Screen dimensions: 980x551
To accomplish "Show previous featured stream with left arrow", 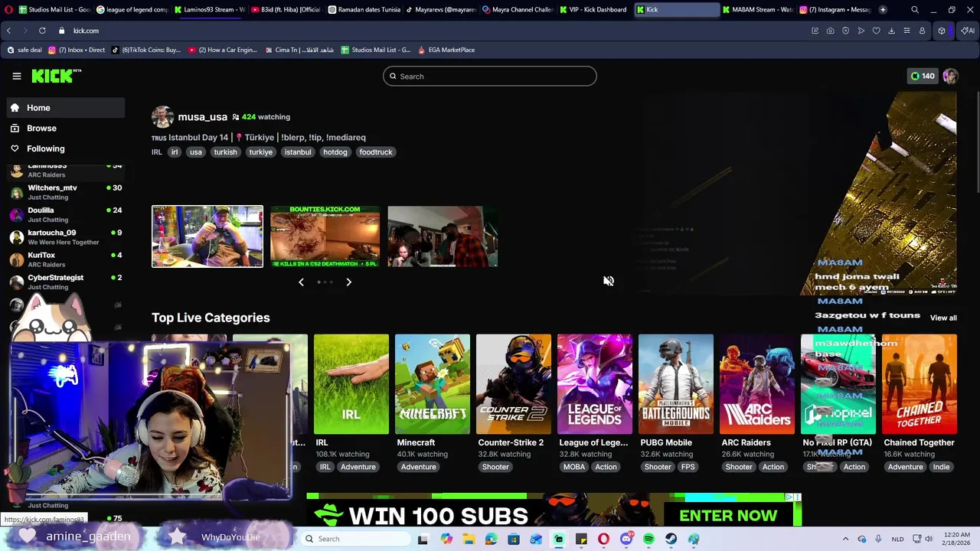I will coord(301,282).
